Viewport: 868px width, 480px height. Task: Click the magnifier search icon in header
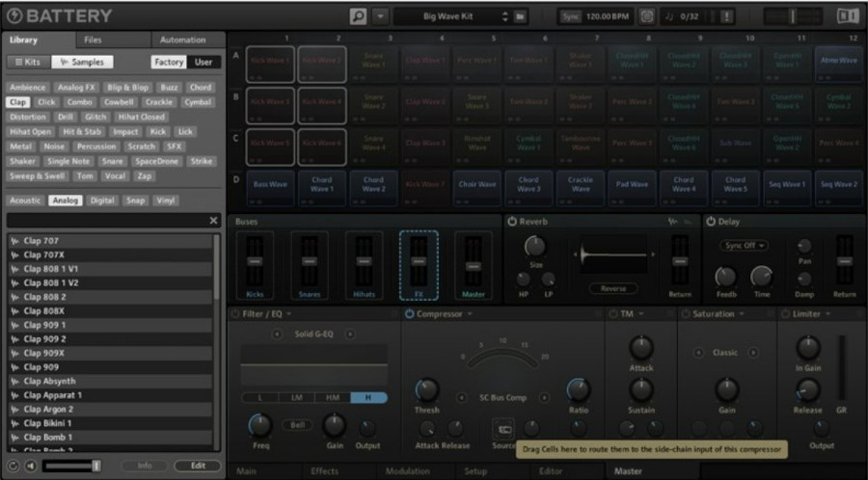click(359, 16)
